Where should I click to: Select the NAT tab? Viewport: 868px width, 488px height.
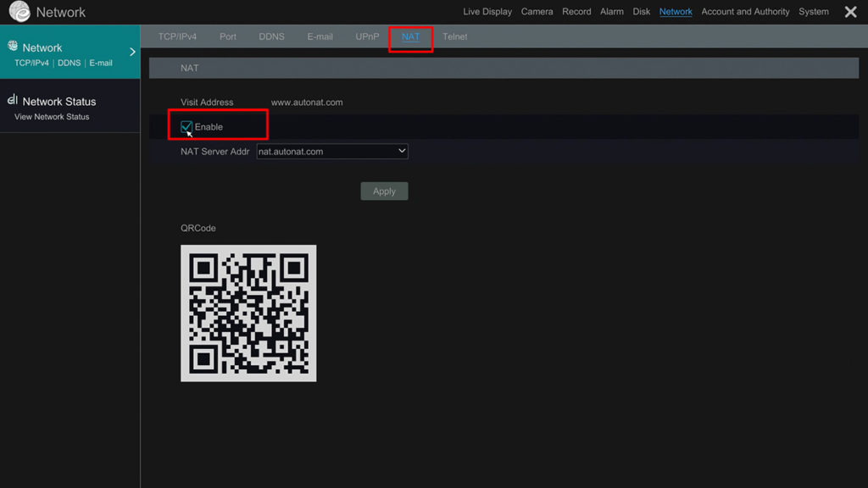[x=410, y=36]
